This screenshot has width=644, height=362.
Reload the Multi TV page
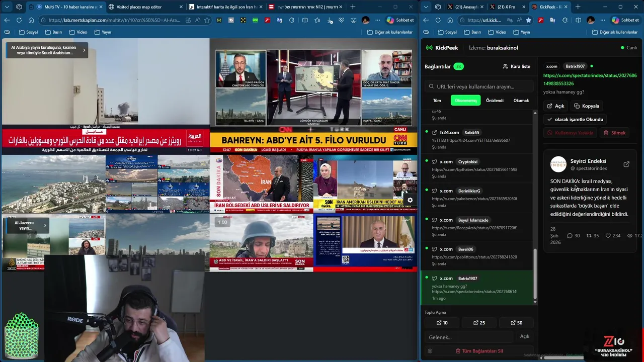(19, 20)
